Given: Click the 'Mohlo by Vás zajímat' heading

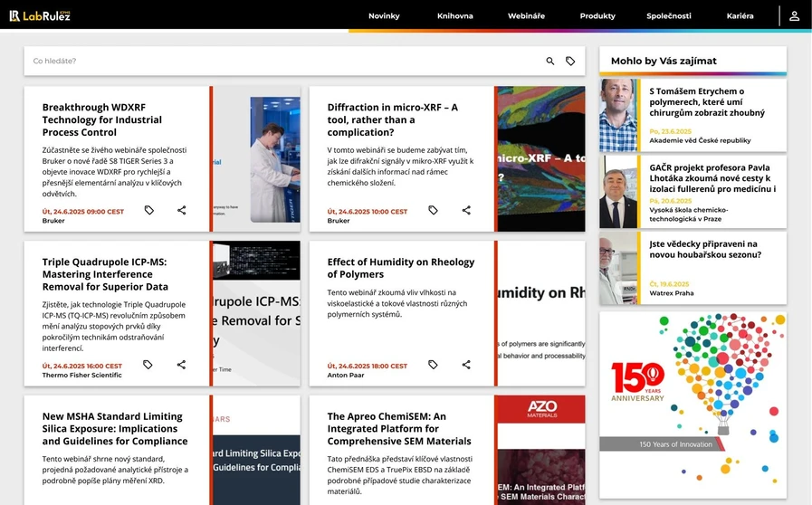Looking at the screenshot, I should click(664, 61).
